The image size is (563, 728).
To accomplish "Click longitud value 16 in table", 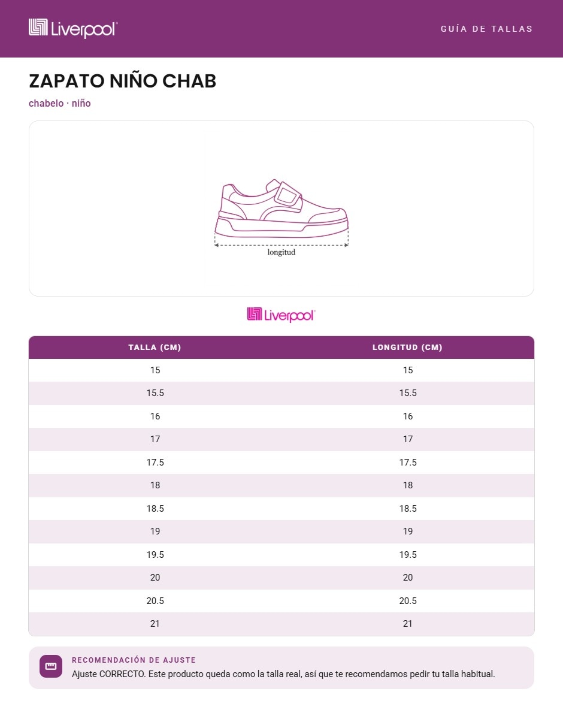I will [x=408, y=416].
